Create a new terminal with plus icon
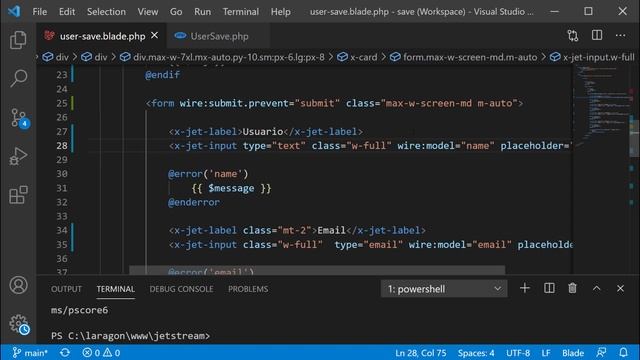 [x=524, y=288]
